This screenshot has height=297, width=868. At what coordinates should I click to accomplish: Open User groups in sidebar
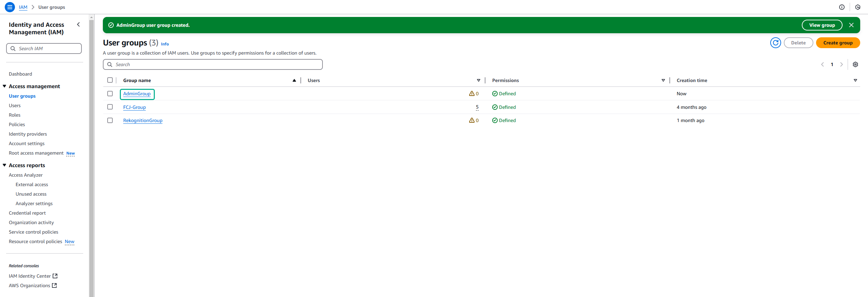pyautogui.click(x=22, y=96)
